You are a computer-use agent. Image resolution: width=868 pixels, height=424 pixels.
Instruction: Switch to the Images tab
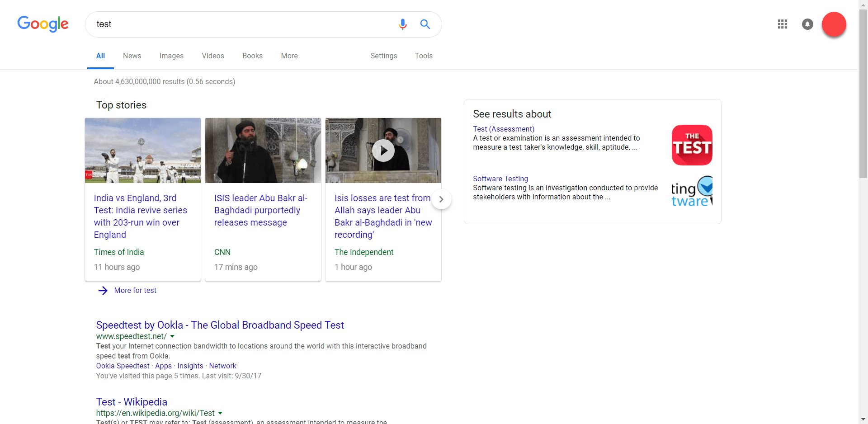(x=171, y=56)
